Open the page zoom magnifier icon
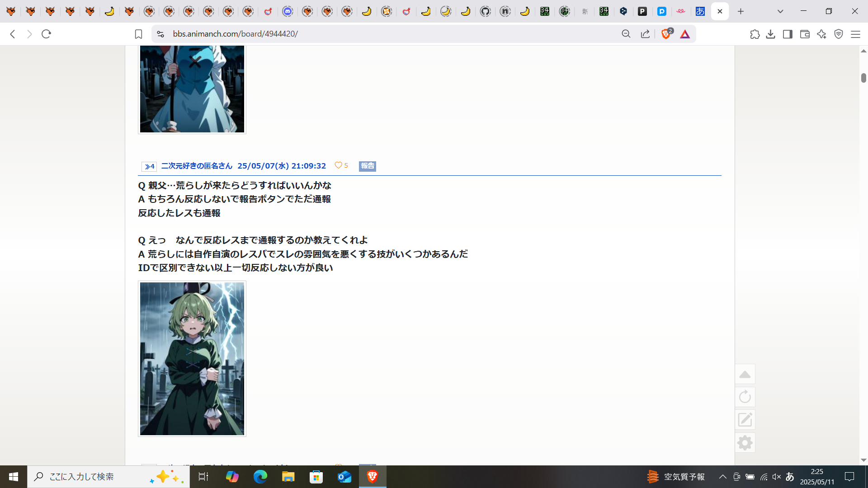The height and width of the screenshot is (488, 868). [x=626, y=34]
